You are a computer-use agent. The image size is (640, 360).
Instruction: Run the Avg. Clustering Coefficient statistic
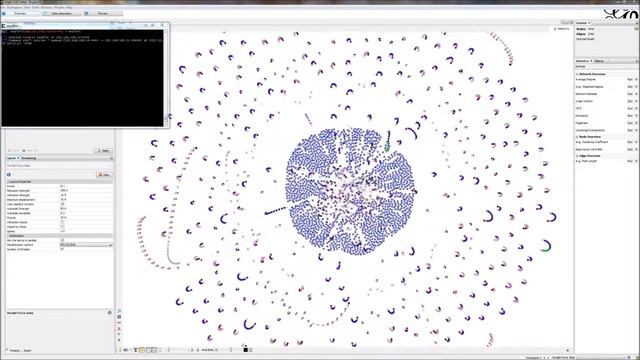[630, 142]
